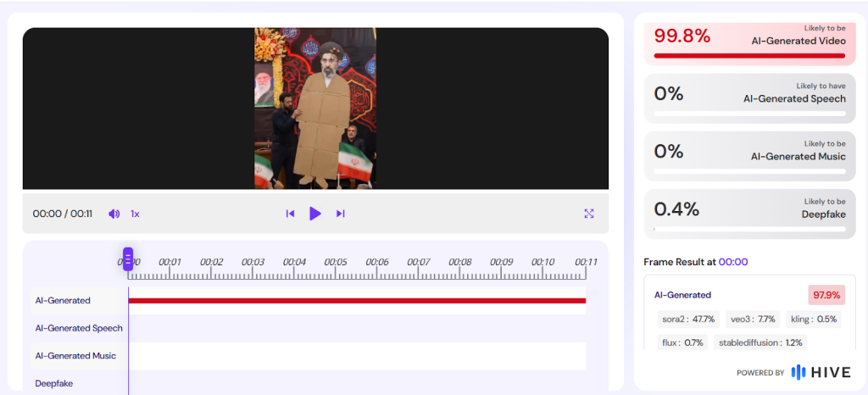
Task: Click the Hive logo icon
Action: (x=798, y=372)
